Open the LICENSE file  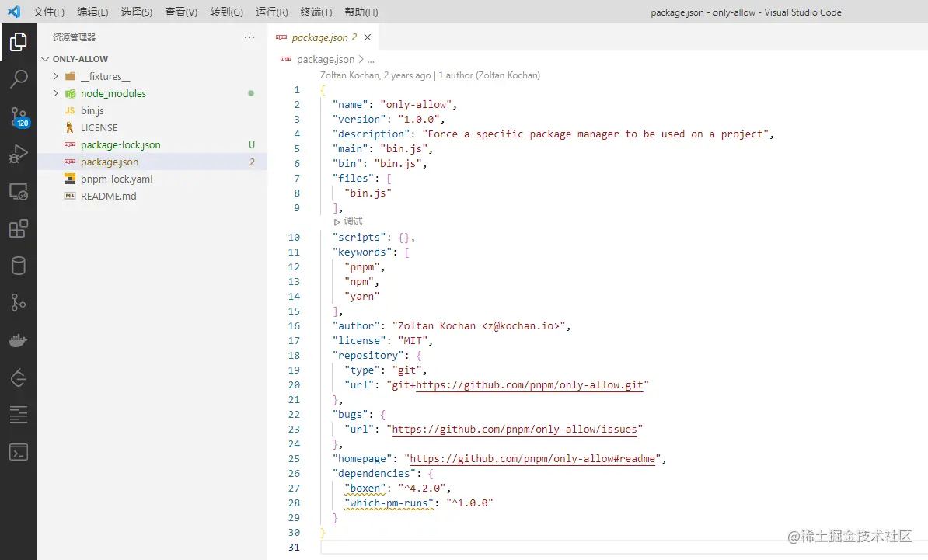point(99,127)
